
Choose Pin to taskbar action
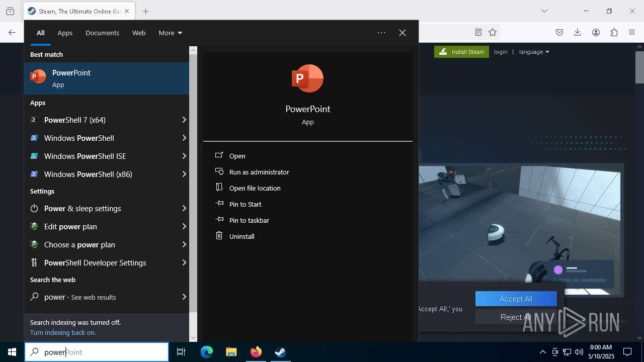(x=308, y=220)
